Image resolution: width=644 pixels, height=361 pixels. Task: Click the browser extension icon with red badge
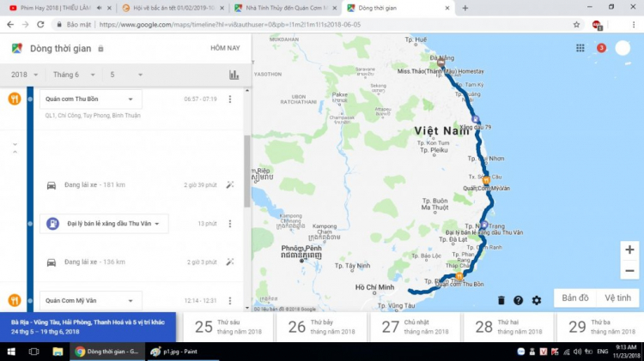[x=597, y=25]
